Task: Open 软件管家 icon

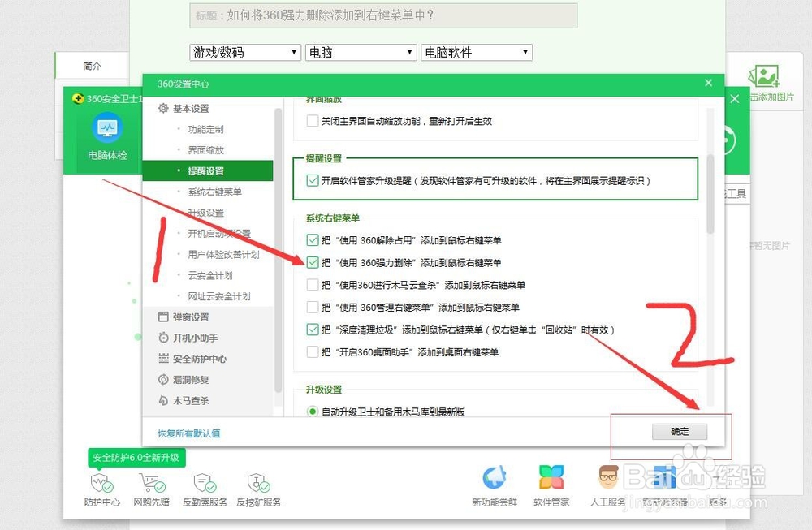Action: point(551,477)
